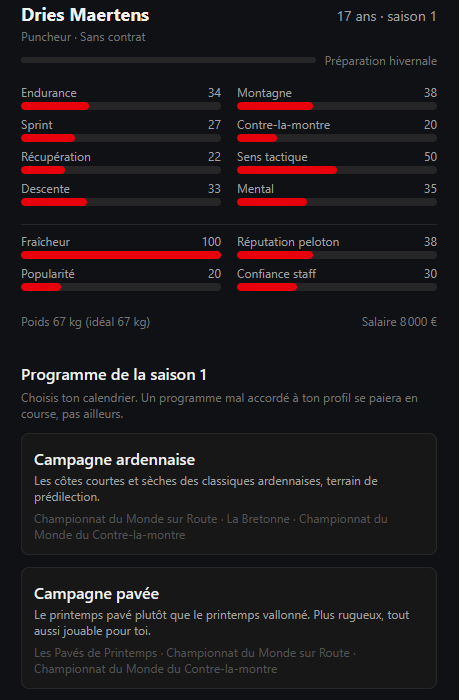Click the Récupération stat bar

click(121, 170)
